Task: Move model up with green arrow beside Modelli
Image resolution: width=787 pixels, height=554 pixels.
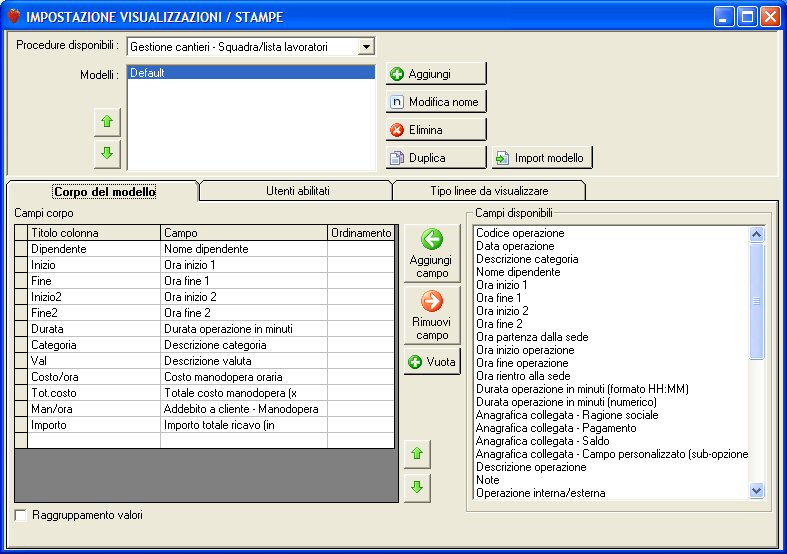Action: coord(107,122)
